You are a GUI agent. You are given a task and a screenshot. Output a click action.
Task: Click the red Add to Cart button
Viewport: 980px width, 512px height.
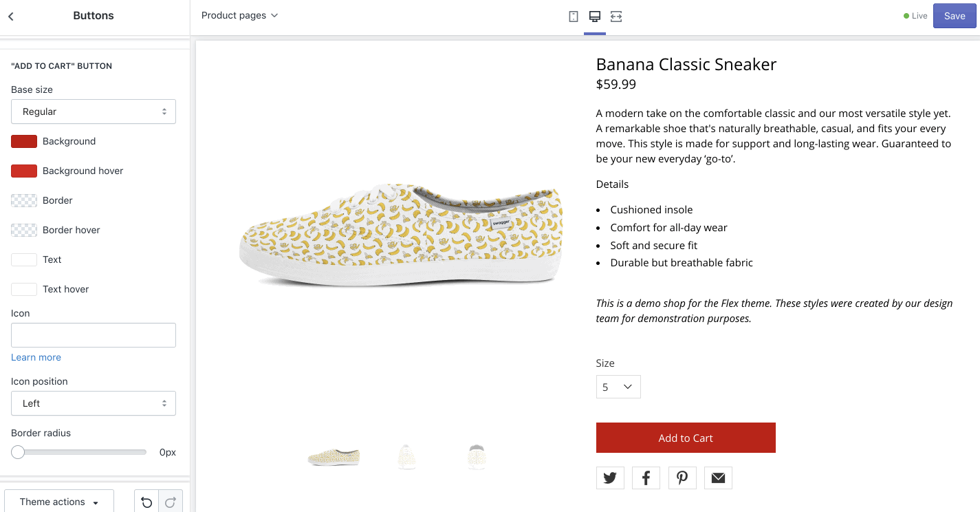(686, 438)
